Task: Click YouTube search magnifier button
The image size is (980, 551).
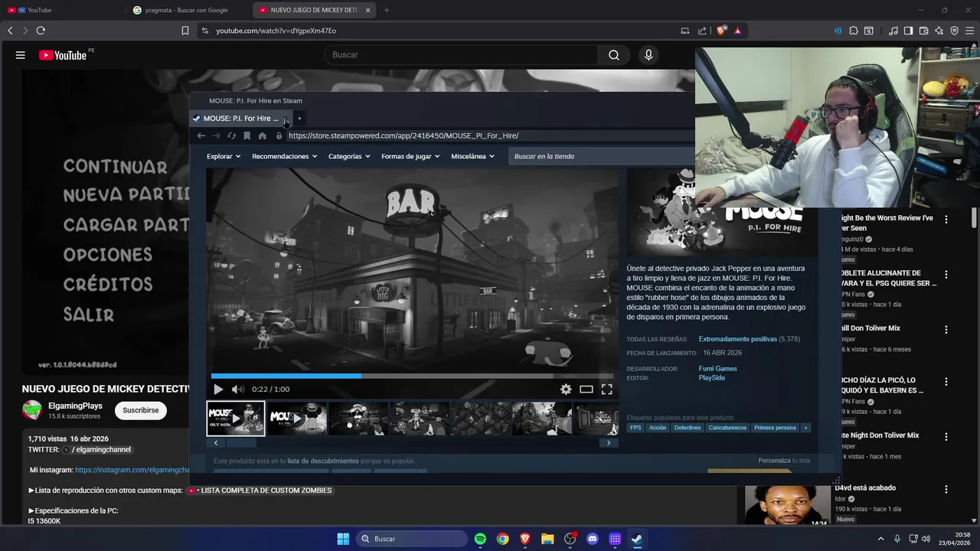Action: click(614, 55)
